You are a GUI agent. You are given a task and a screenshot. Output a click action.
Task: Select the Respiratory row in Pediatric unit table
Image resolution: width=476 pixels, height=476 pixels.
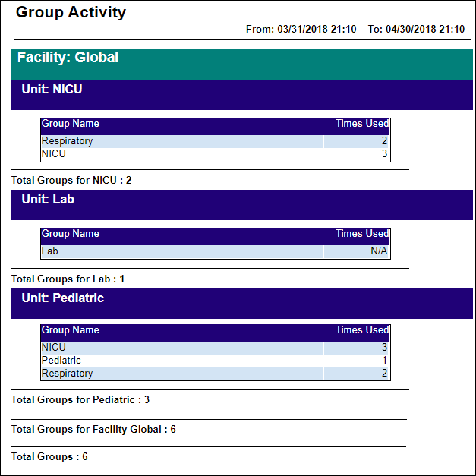(216, 374)
